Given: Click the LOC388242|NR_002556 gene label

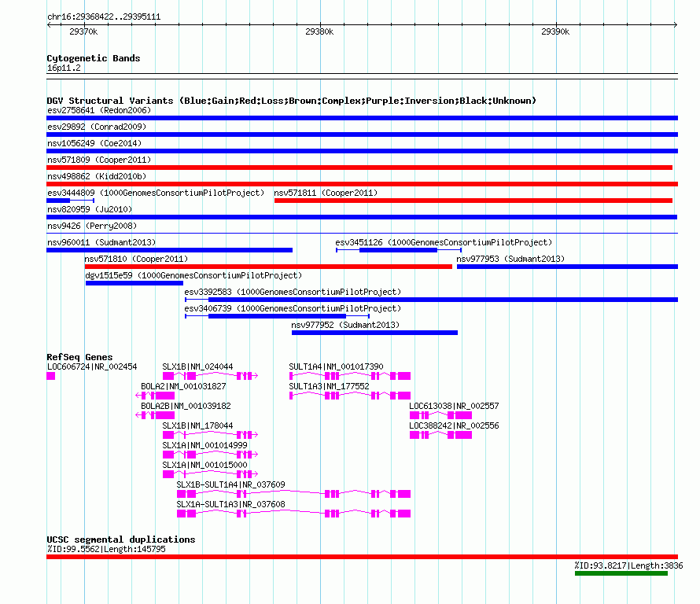Looking at the screenshot, I should (x=454, y=426).
